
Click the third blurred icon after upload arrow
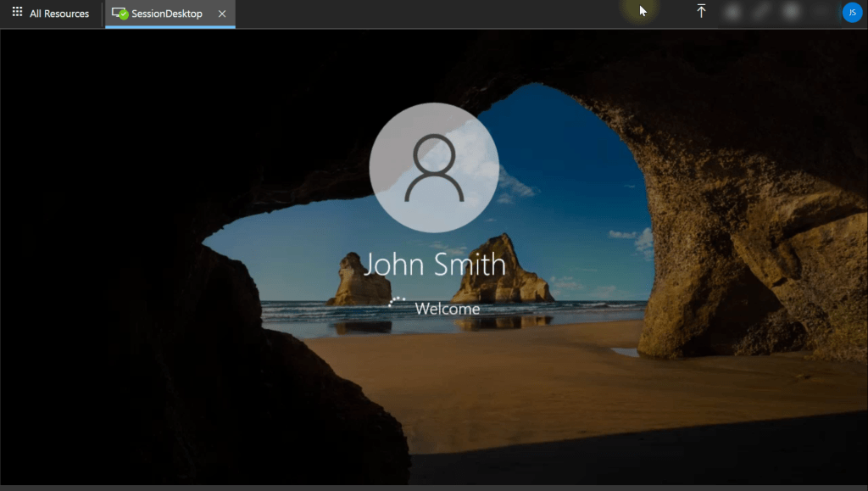click(791, 12)
